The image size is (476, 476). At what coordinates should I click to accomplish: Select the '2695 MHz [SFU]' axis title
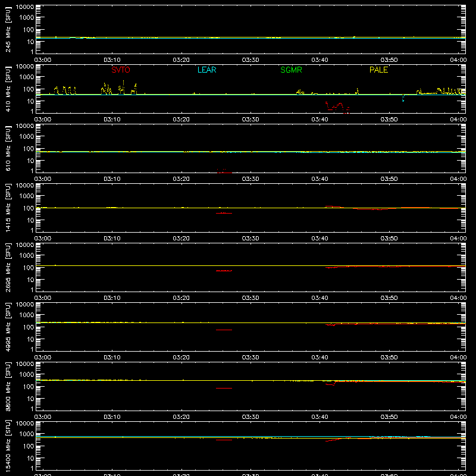(x=8, y=267)
